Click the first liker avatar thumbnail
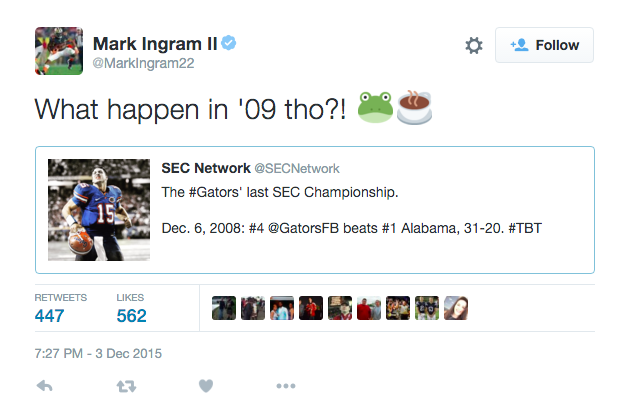 (224, 308)
